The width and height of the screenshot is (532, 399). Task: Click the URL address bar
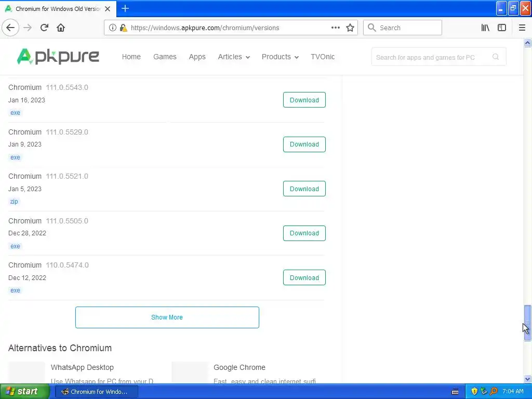(230, 28)
